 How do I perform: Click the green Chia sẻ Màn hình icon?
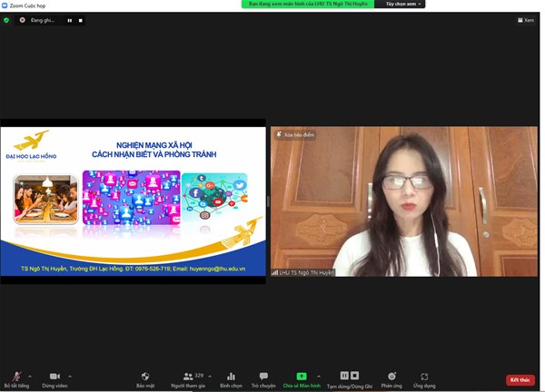pyautogui.click(x=302, y=376)
